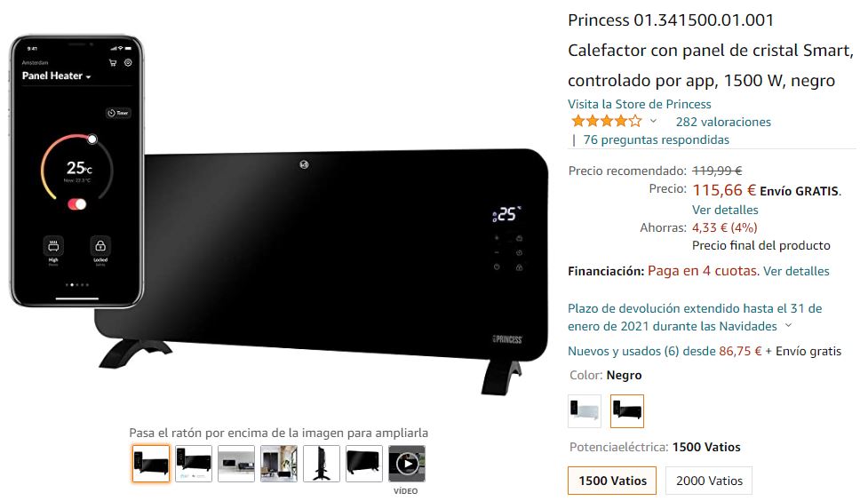Click the High heat mode icon
The width and height of the screenshot is (868, 501).
pyautogui.click(x=53, y=246)
